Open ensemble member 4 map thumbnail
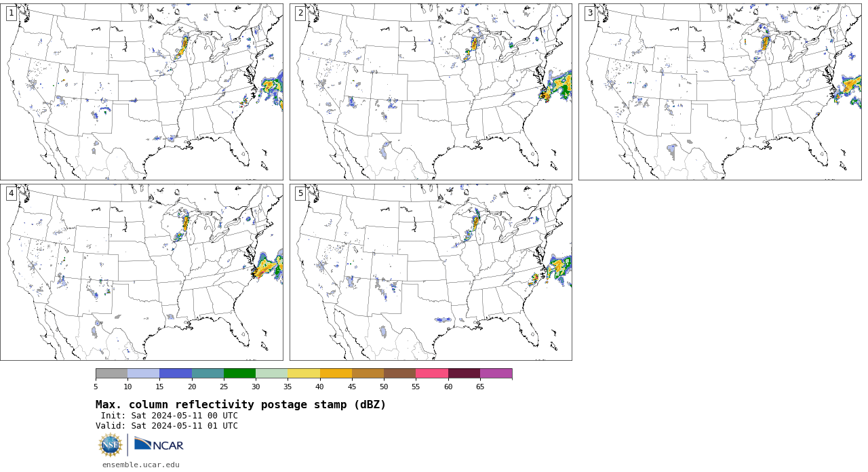 (142, 272)
